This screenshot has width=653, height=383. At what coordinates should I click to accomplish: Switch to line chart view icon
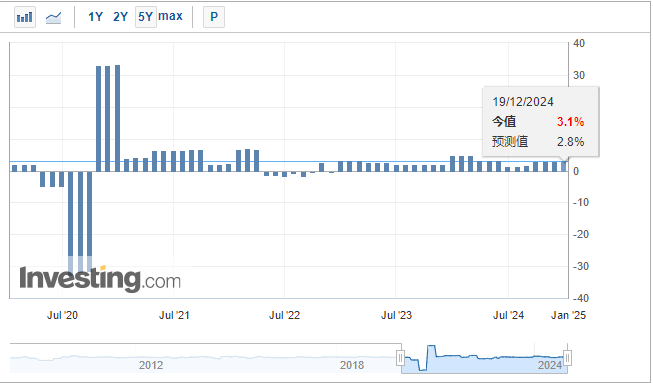coord(53,17)
